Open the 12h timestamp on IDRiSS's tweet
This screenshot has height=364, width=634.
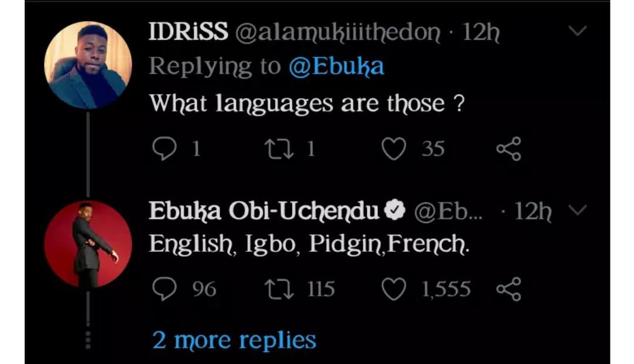[x=481, y=32]
